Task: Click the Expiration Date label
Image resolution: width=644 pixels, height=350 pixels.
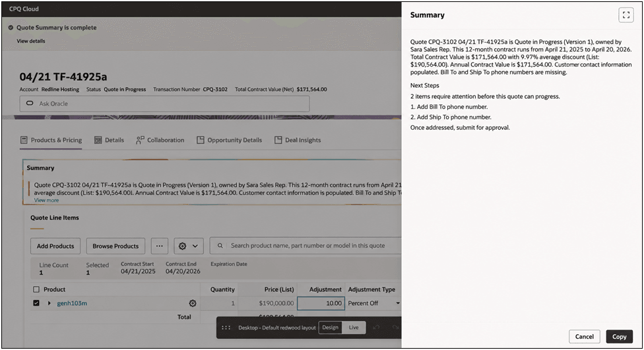Action: pyautogui.click(x=229, y=264)
